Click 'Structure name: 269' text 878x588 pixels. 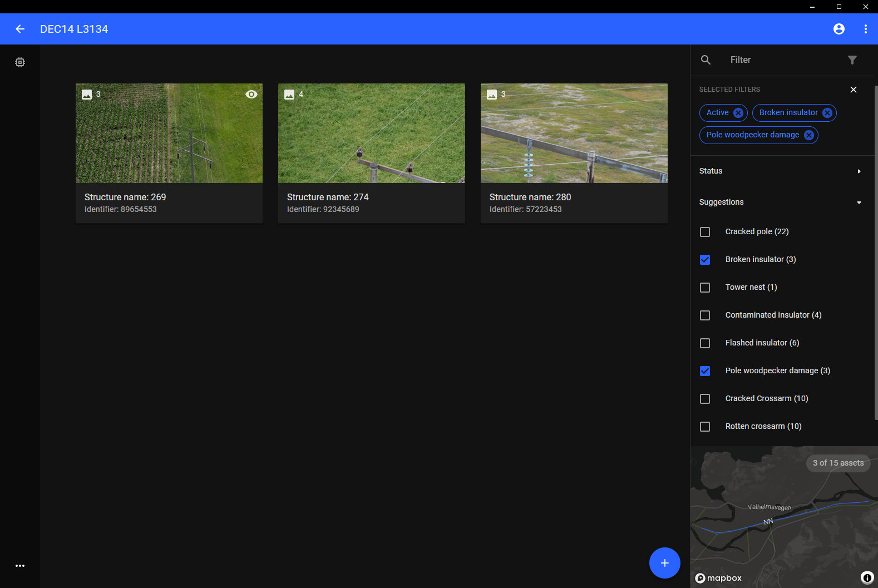125,197
